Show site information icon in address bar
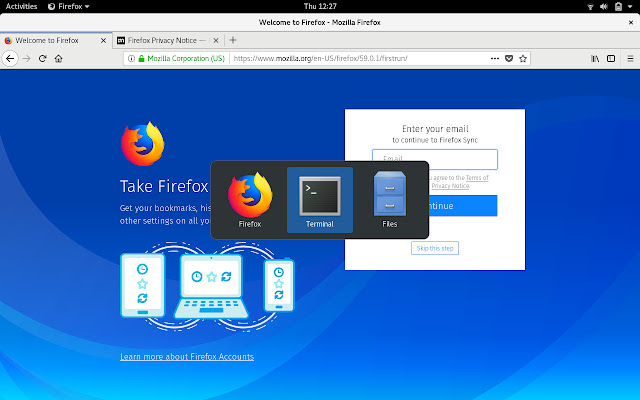This screenshot has height=400, width=640. (131, 58)
